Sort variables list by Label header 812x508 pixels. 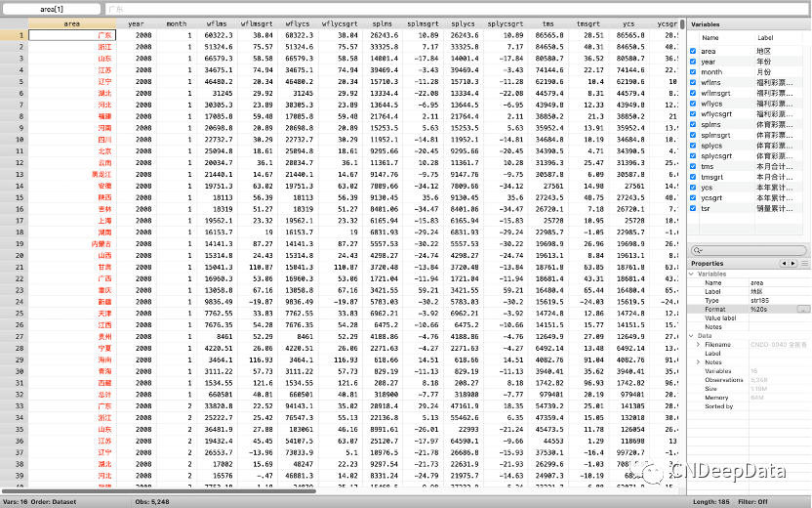tap(765, 38)
